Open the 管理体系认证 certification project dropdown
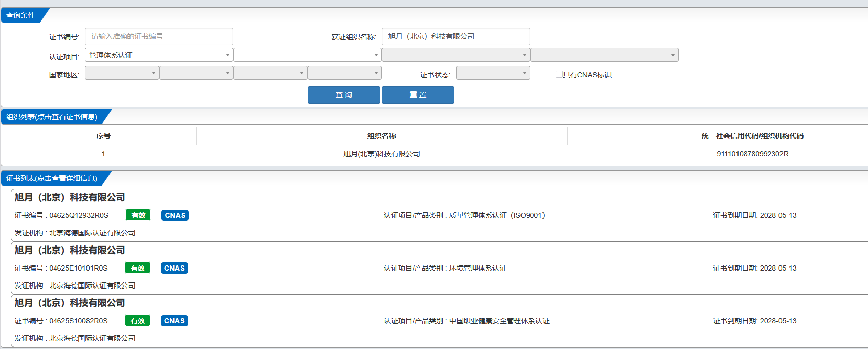This screenshot has height=349, width=868. coord(159,55)
